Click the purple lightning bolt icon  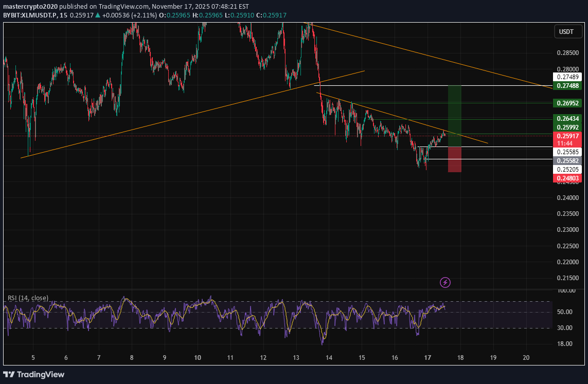tap(446, 282)
